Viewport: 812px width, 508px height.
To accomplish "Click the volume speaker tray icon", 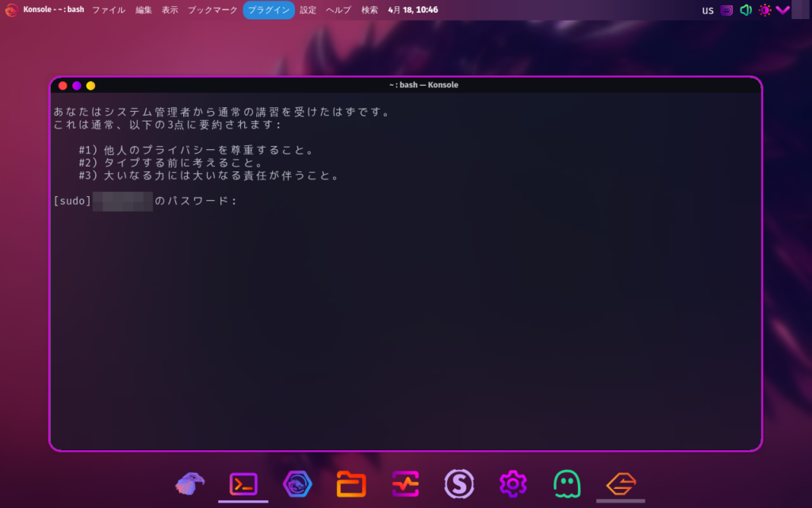I will point(745,10).
